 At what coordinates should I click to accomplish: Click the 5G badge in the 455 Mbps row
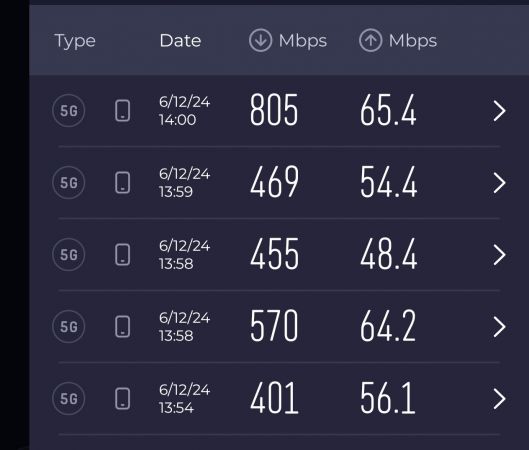[x=68, y=255]
